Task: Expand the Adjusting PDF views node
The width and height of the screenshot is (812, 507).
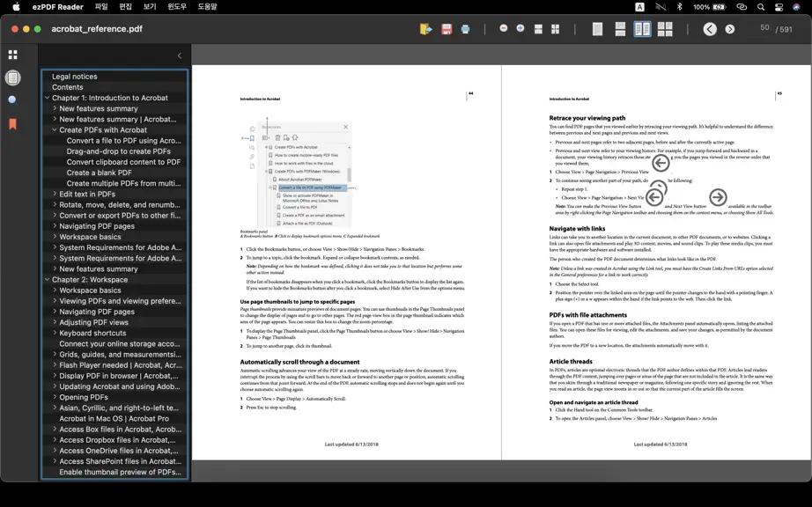Action: point(55,322)
